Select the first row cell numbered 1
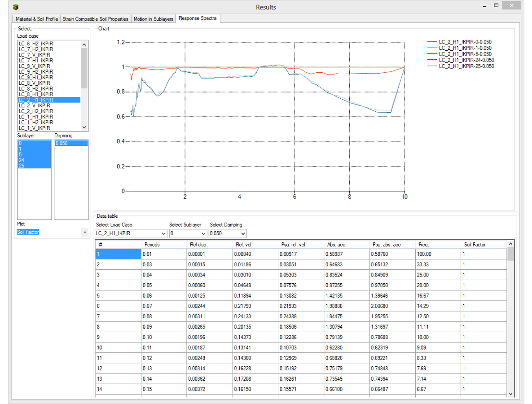 tap(118, 254)
